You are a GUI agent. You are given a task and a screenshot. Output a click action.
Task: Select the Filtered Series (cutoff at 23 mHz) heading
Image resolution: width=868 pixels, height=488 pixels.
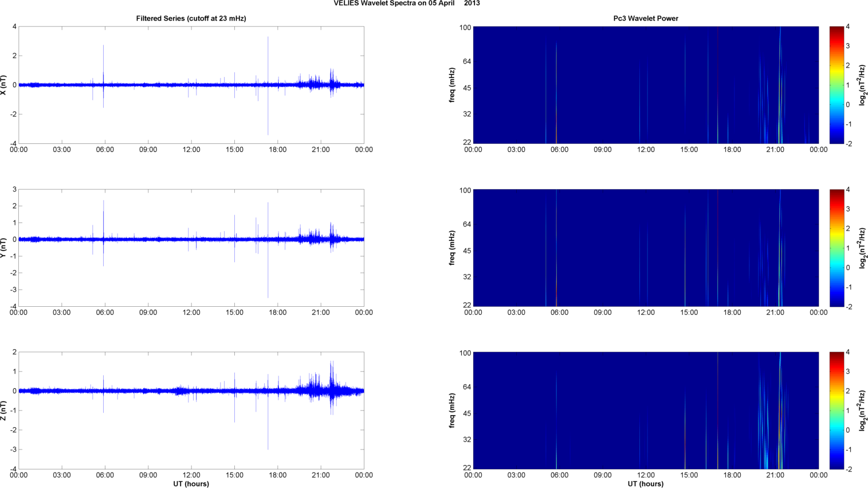191,18
